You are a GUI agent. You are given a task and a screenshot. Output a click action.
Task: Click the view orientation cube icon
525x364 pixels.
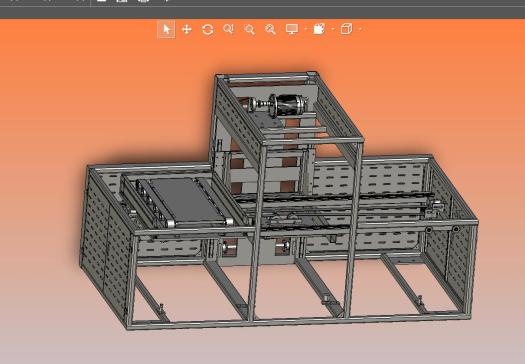click(x=346, y=29)
